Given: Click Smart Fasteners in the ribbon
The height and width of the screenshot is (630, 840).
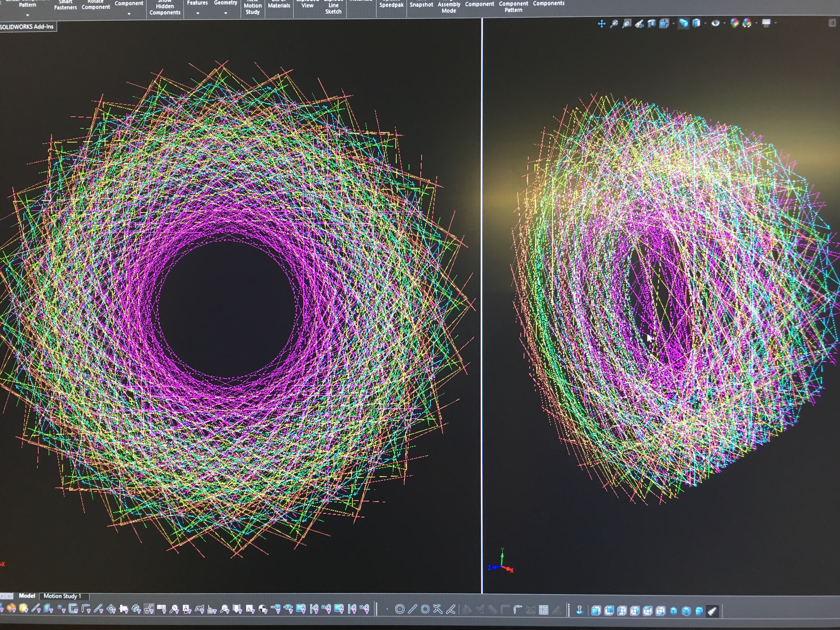Looking at the screenshot, I should (65, 5).
